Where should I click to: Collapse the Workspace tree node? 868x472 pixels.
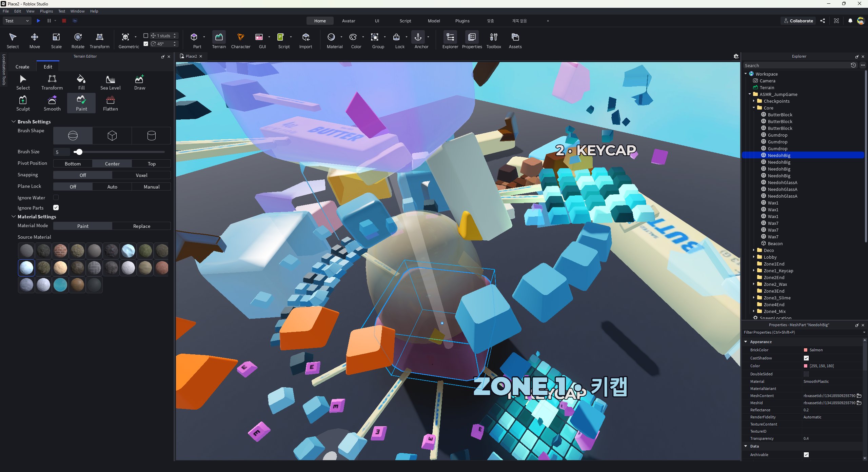point(746,74)
